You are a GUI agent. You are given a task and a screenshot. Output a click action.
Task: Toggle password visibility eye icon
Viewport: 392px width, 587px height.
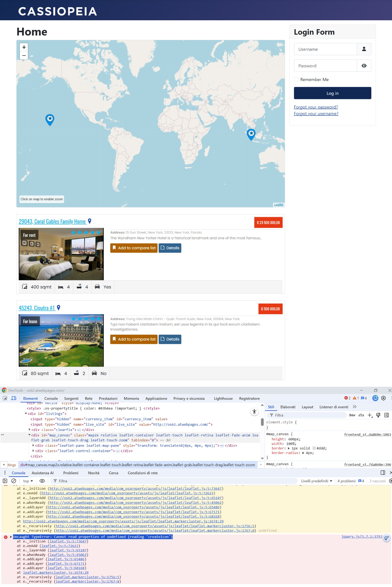tap(364, 66)
